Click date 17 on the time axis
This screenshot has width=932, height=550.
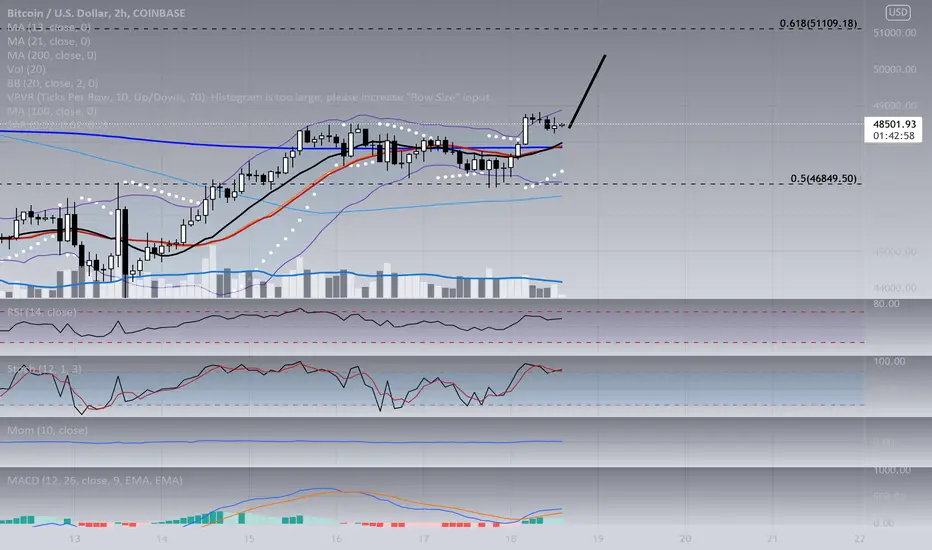pos(423,539)
